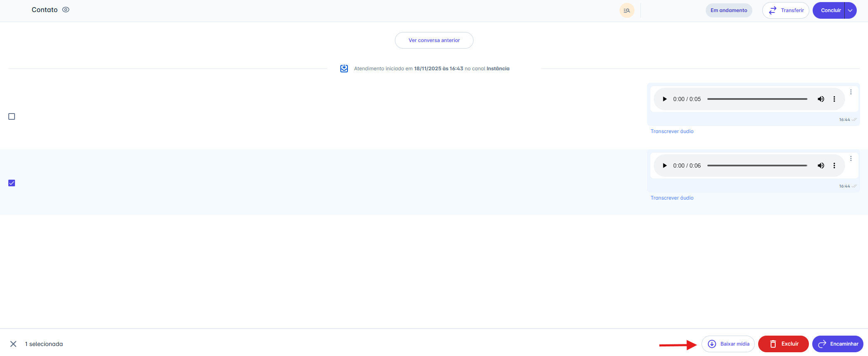Uncheck the selected second message checkbox
Viewport: 868px width, 356px height.
tap(12, 183)
